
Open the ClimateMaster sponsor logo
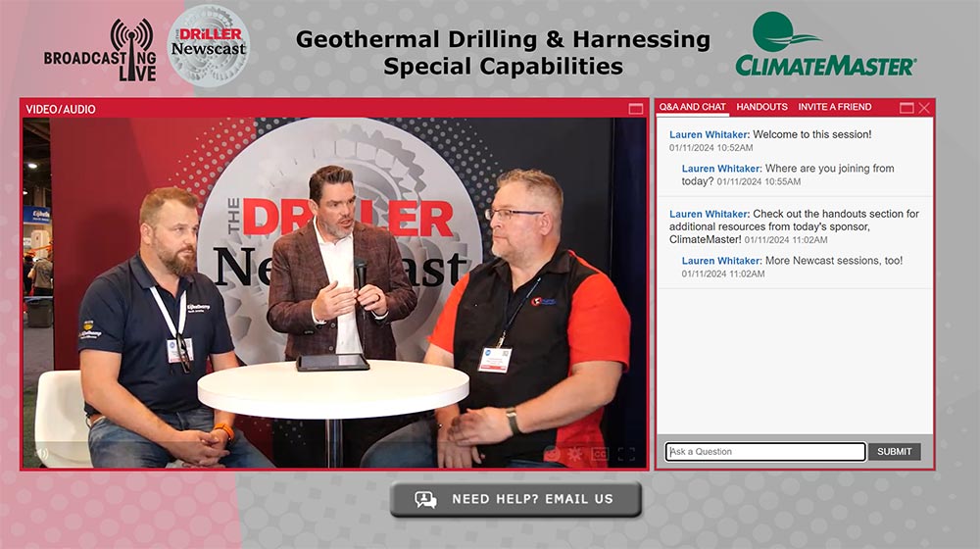[x=825, y=45]
